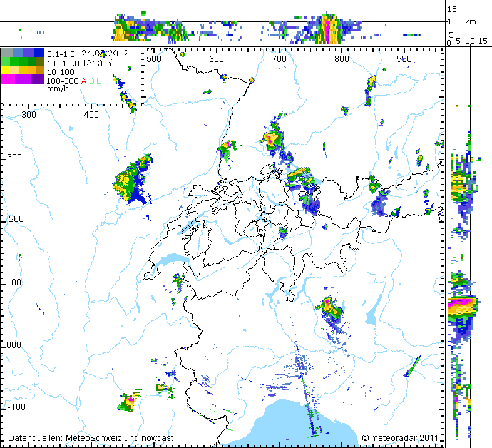Select the bright yellow swatch in the 10-100 row
Image resolution: width=492 pixels, height=448 pixels.
(6, 70)
